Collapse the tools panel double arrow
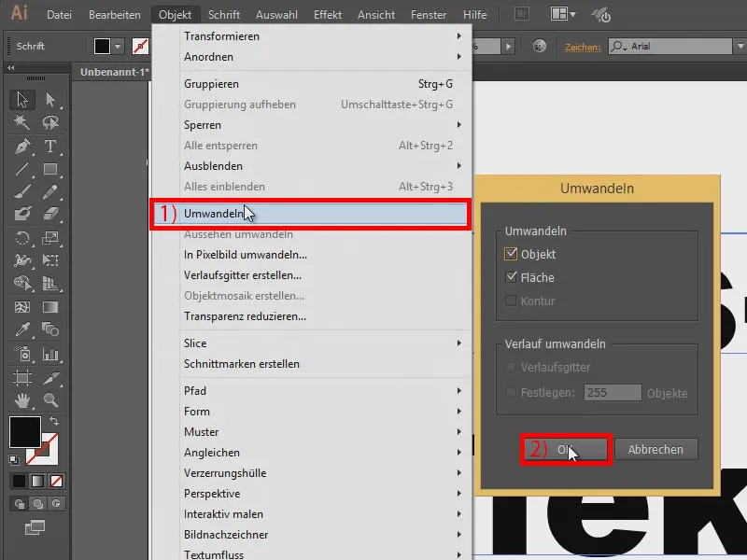Viewport: 747px width, 560px height. (x=10, y=67)
